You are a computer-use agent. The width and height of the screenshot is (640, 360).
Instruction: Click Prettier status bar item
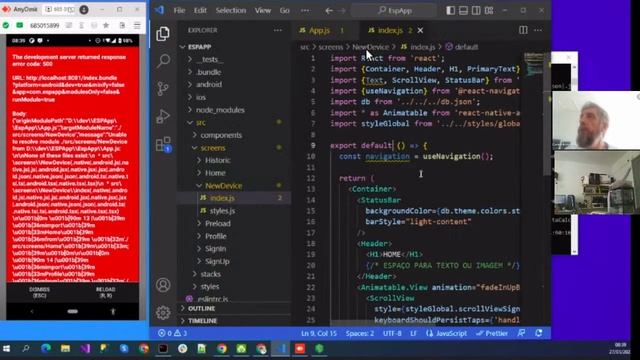pos(492,333)
